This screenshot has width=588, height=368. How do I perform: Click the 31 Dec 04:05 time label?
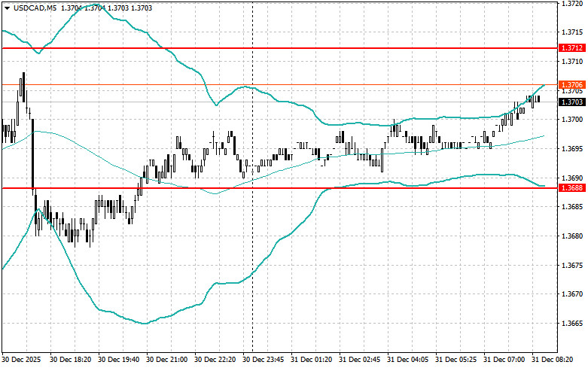(x=410, y=360)
